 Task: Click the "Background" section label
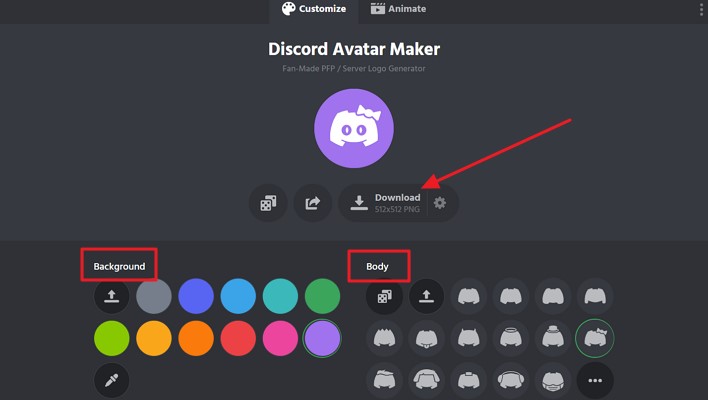click(119, 266)
